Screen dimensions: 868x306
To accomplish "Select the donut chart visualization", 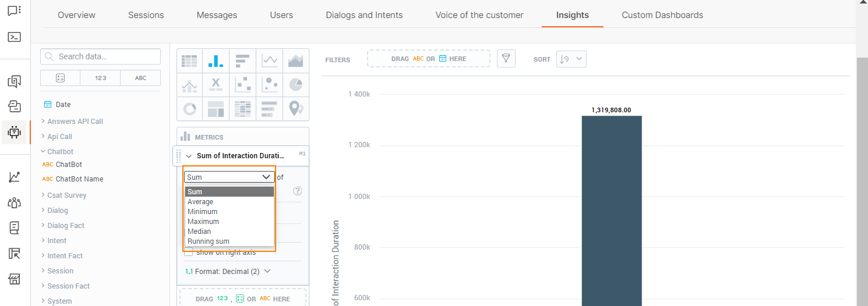I will pos(190,109).
